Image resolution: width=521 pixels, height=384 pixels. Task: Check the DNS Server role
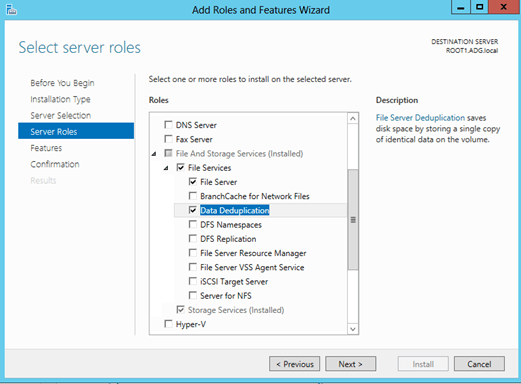168,125
